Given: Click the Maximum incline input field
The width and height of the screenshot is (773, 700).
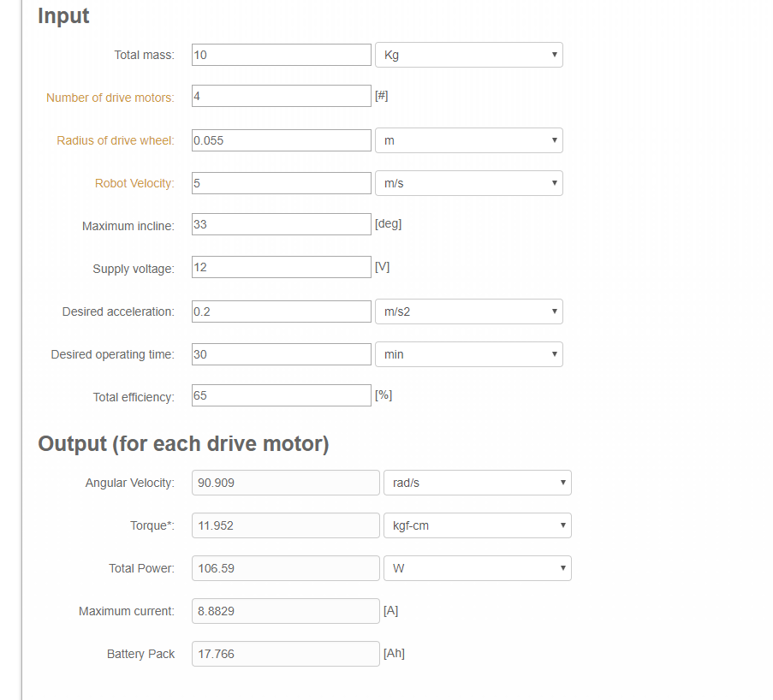Looking at the screenshot, I should coord(281,224).
